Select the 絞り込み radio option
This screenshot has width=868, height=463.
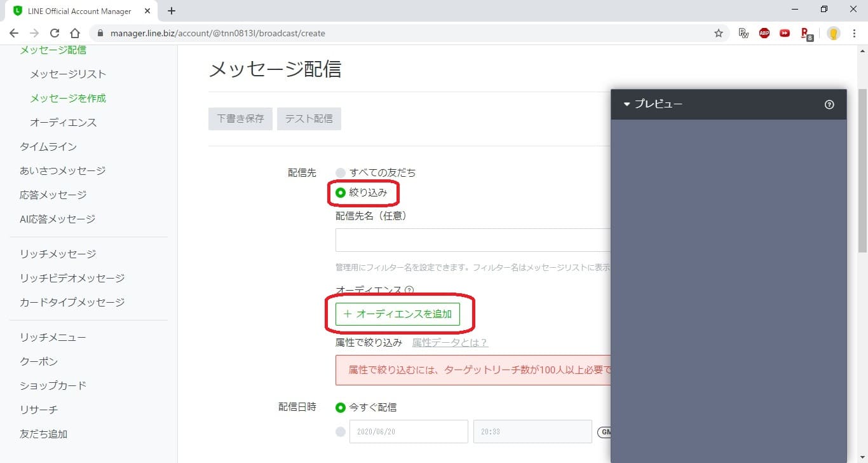[341, 193]
